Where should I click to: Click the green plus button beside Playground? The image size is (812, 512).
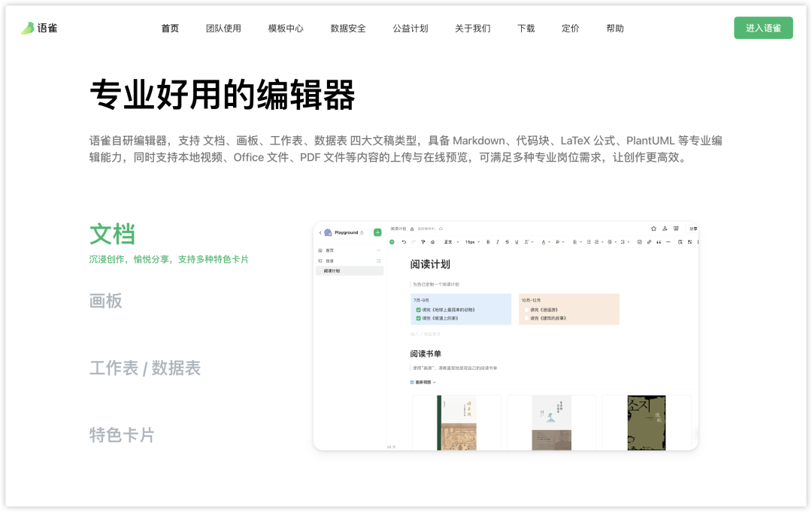(x=377, y=232)
